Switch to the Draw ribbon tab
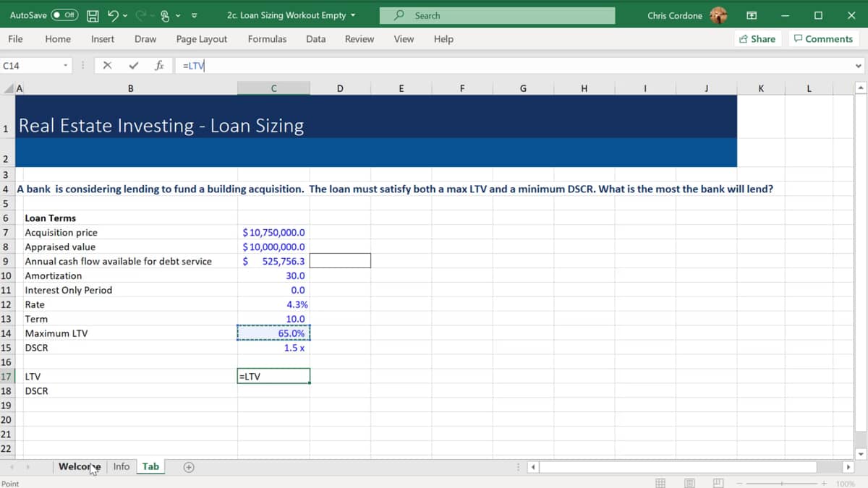Image resolution: width=868 pixels, height=488 pixels. coord(145,39)
